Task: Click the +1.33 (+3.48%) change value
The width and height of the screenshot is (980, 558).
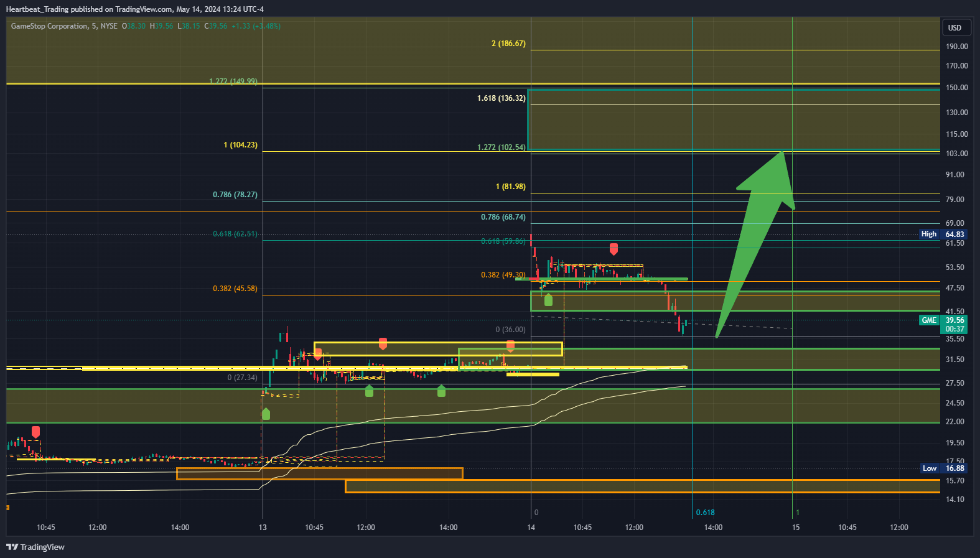Action: (256, 26)
